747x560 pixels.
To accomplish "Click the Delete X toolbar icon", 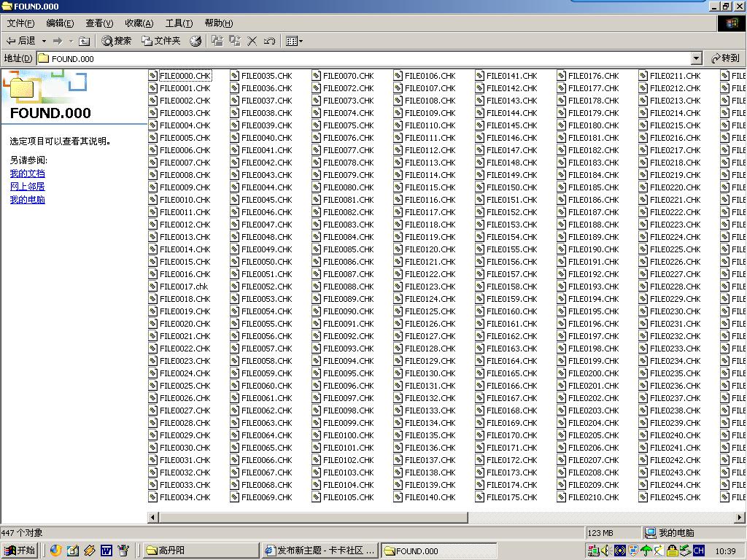I will pyautogui.click(x=252, y=41).
